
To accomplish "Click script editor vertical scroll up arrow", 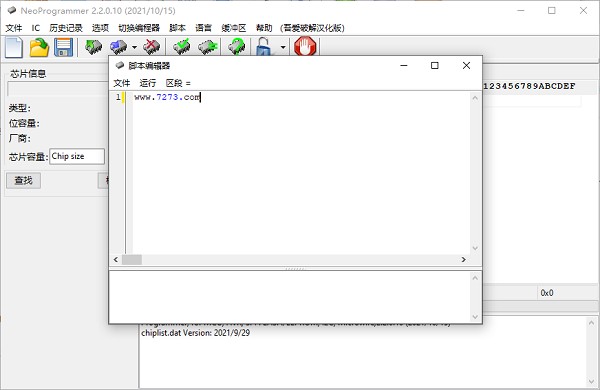I will click(475, 98).
